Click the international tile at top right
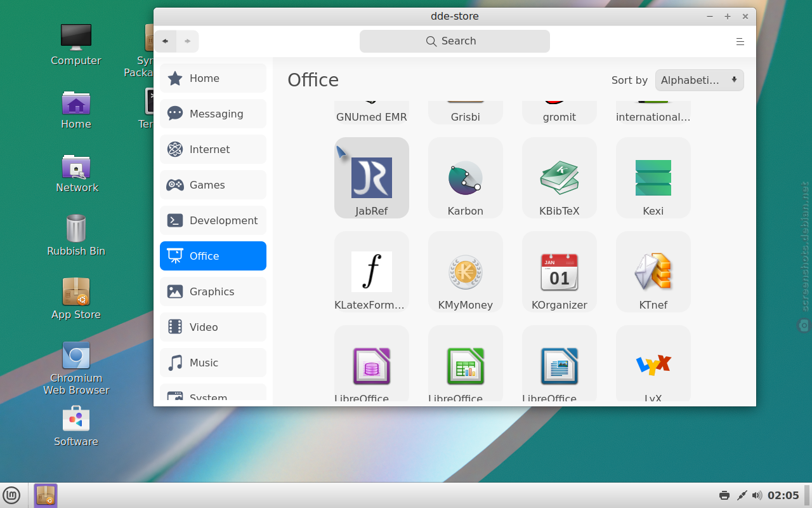The image size is (812, 508). pos(653,112)
